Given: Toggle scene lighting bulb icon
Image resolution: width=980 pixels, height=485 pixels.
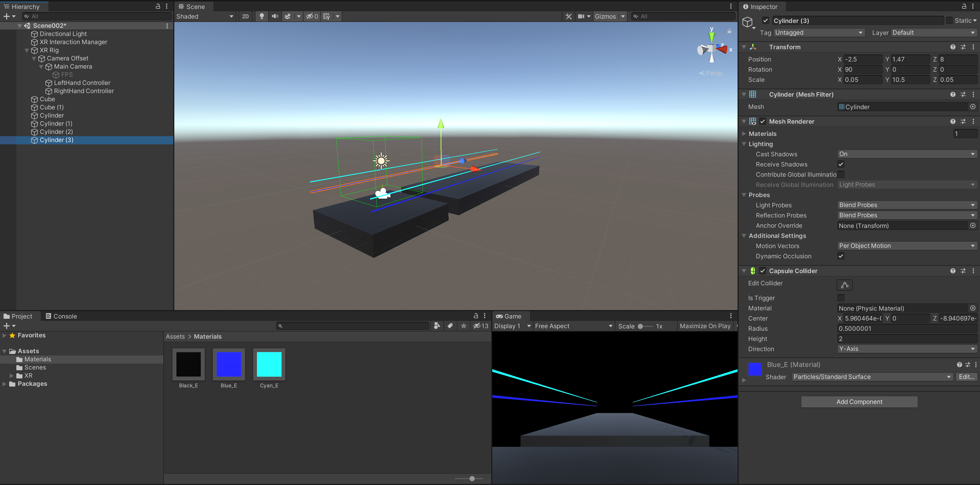Looking at the screenshot, I should pyautogui.click(x=261, y=16).
